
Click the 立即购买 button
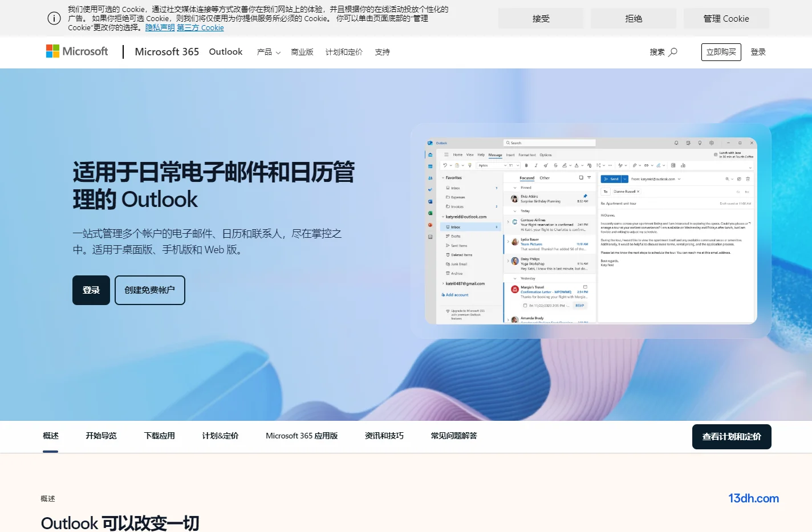(x=721, y=52)
